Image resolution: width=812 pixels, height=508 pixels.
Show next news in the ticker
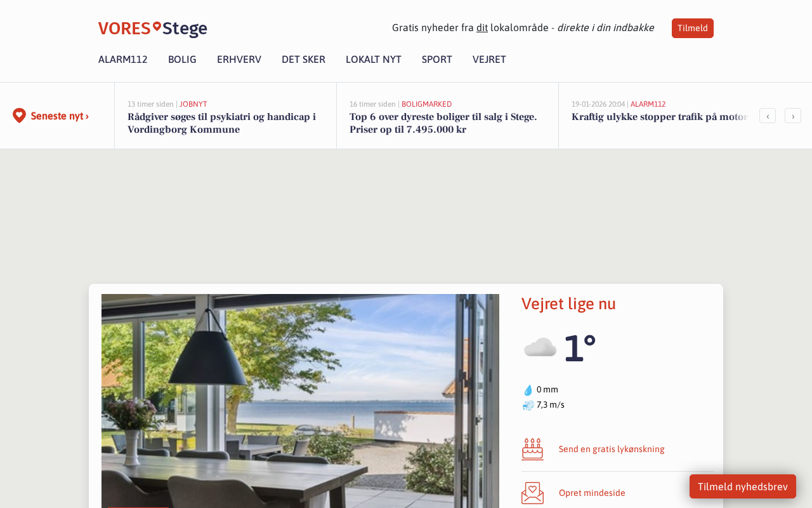click(x=793, y=116)
